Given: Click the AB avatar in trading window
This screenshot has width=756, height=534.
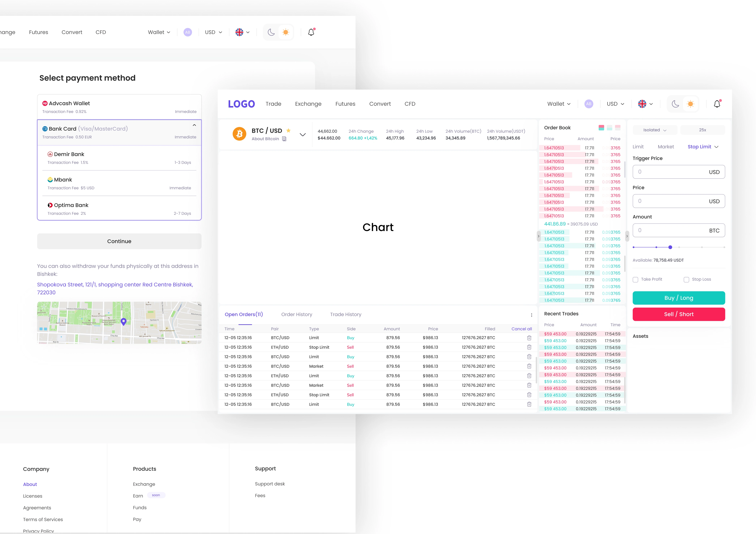Looking at the screenshot, I should (x=589, y=104).
